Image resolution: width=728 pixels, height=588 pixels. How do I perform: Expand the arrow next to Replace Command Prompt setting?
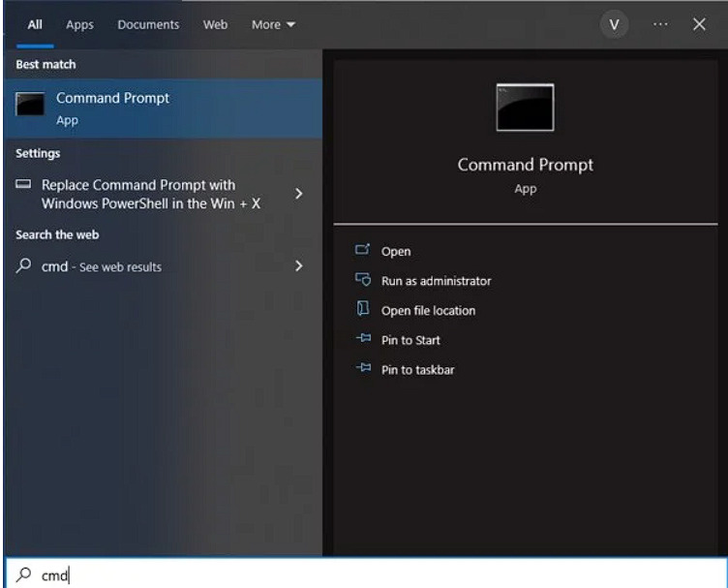[298, 194]
